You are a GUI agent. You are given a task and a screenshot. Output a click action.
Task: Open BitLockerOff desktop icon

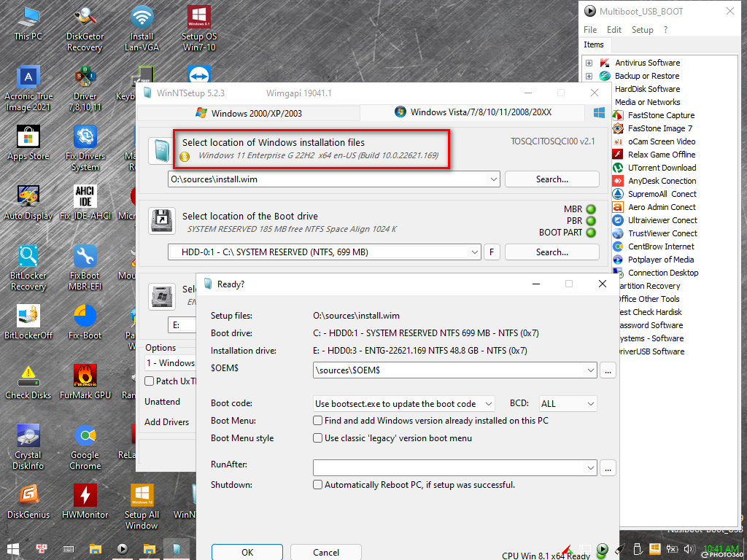28,322
